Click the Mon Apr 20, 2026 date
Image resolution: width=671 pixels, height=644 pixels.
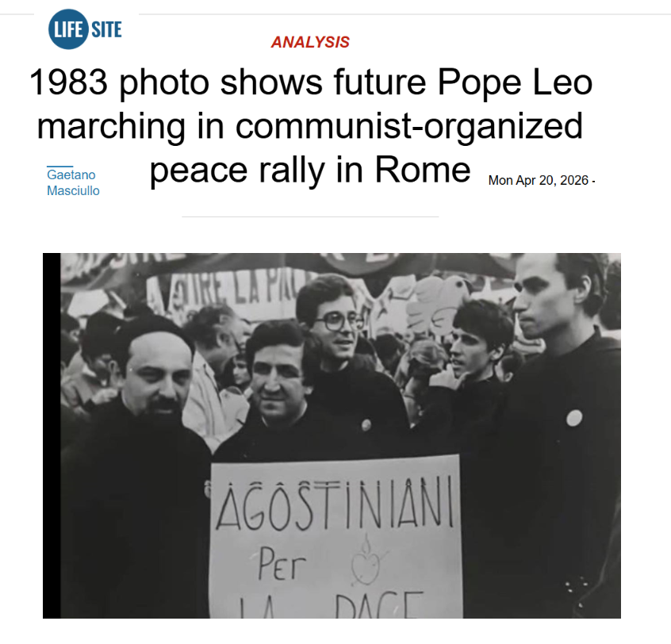coord(539,181)
